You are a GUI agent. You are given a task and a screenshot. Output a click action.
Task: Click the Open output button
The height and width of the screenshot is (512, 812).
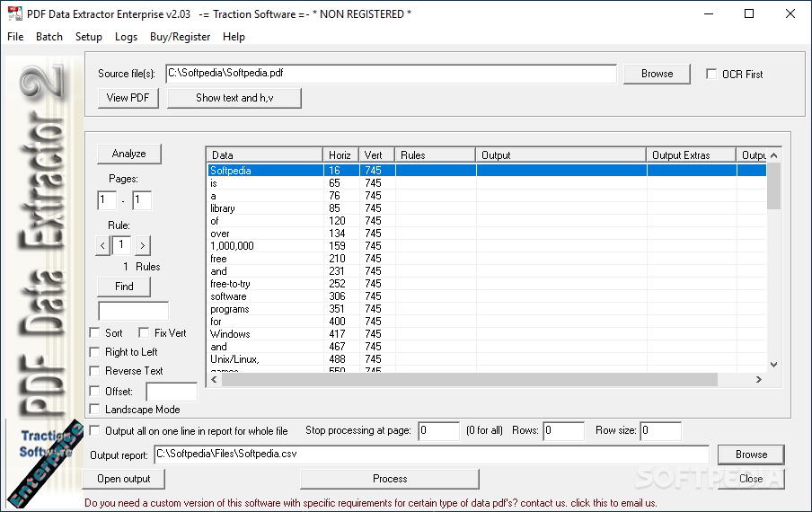(124, 479)
